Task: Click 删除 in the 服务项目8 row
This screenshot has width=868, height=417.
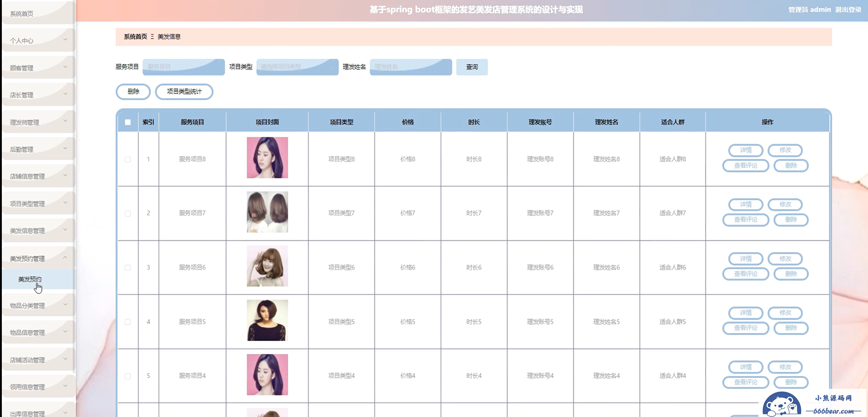Action: tap(791, 166)
